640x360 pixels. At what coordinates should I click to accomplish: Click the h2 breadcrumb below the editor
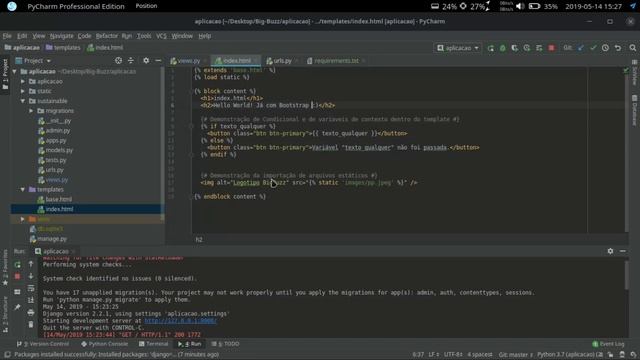tap(199, 240)
